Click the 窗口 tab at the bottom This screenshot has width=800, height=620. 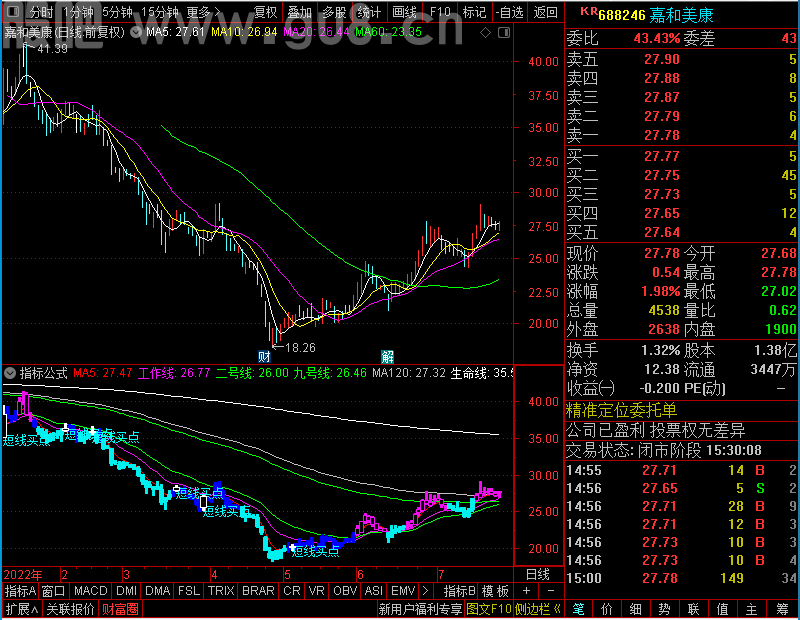54,591
